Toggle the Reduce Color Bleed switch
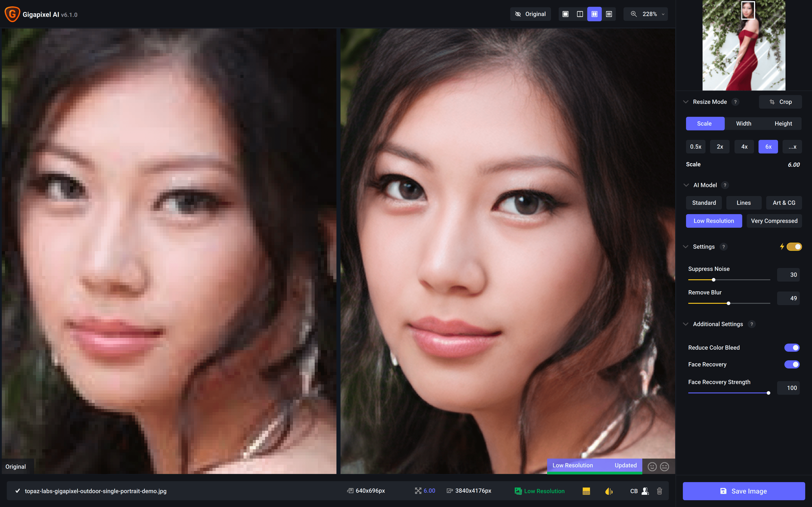 click(793, 347)
